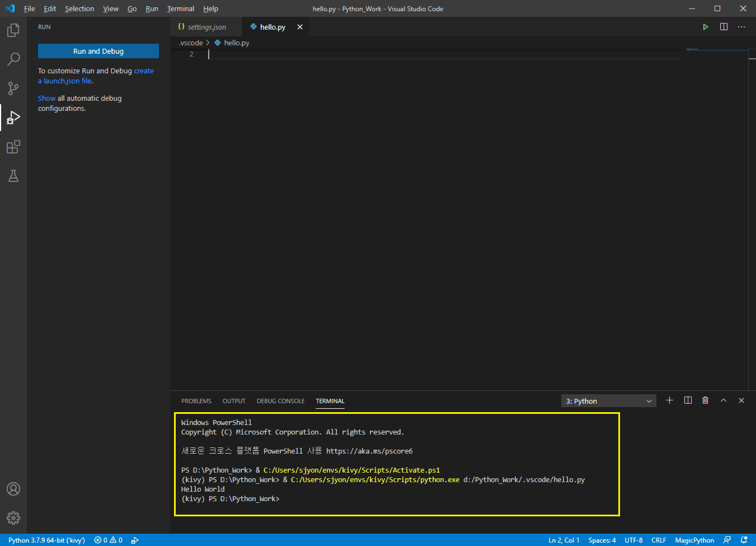Open notifications bell in status bar
Viewport: 756px width, 546px height.
coord(744,540)
